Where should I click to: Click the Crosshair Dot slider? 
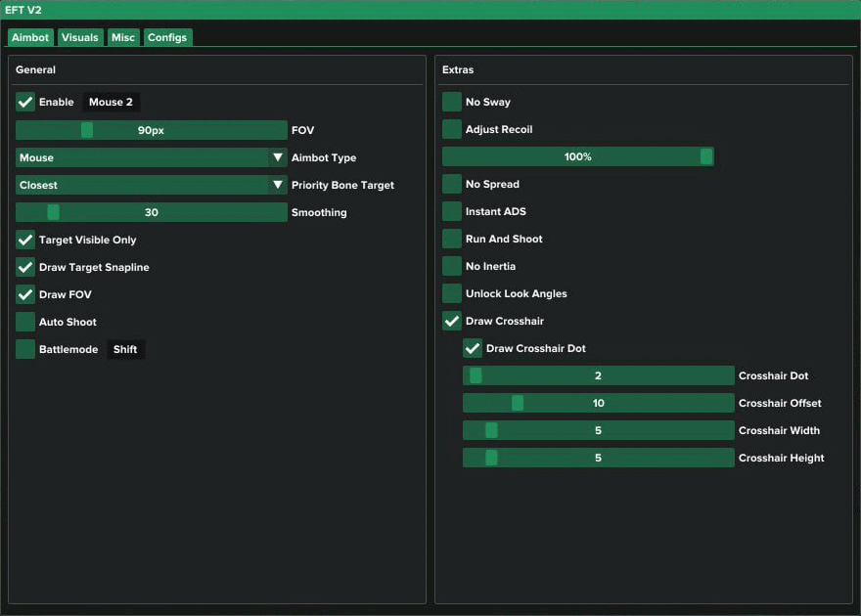(598, 375)
